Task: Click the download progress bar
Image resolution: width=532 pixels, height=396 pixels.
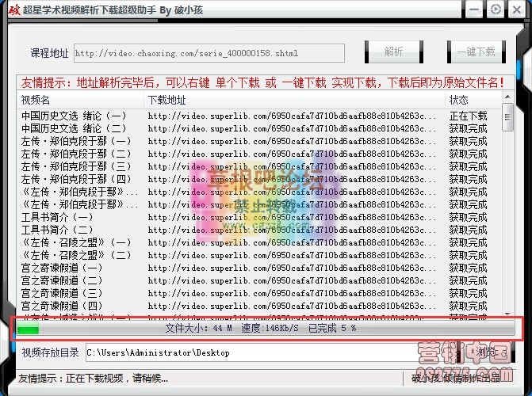Action: click(x=266, y=328)
